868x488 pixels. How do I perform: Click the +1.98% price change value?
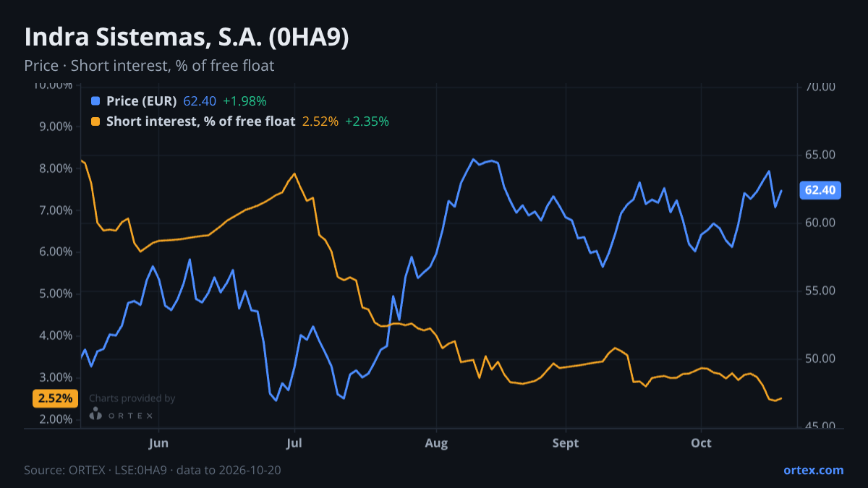click(244, 101)
